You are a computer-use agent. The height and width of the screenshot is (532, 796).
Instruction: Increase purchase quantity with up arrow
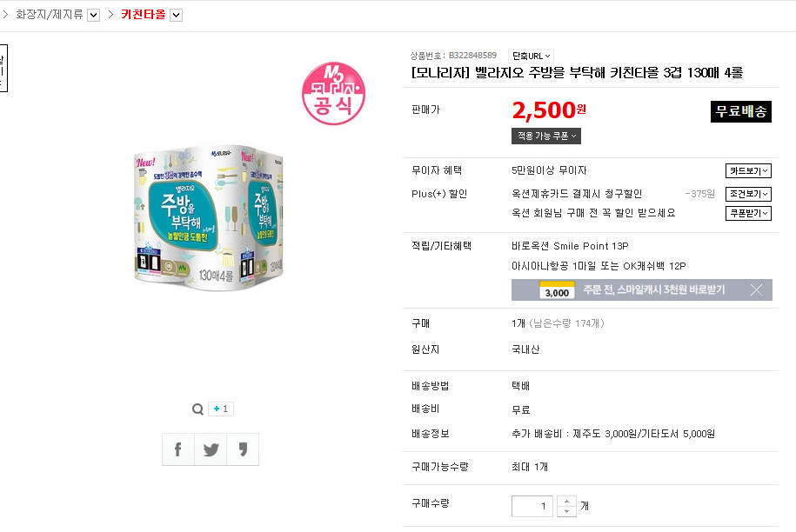[566, 501]
